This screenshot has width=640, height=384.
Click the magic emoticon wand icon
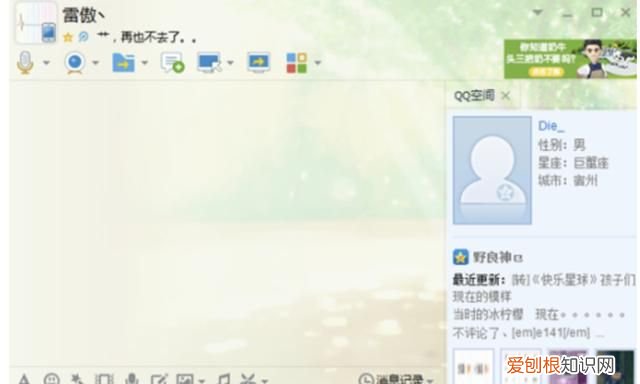(x=77, y=380)
